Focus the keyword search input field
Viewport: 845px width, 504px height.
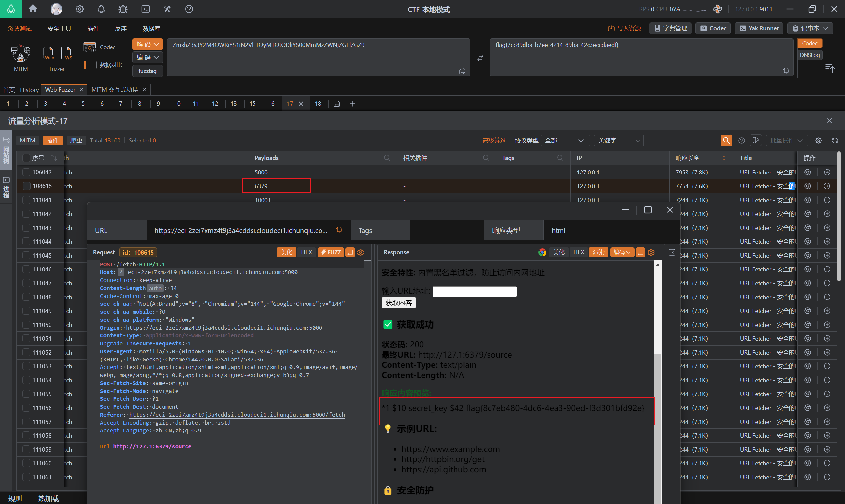coord(682,140)
